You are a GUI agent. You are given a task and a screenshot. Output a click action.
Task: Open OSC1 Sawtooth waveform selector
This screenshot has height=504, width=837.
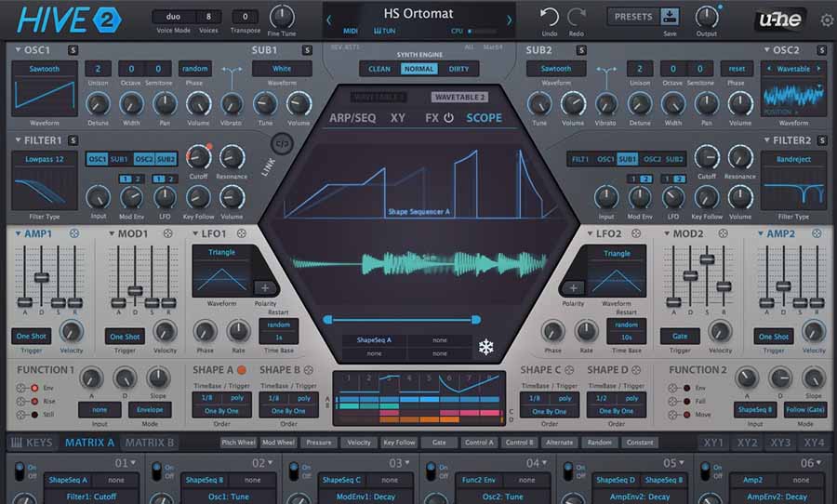(45, 68)
